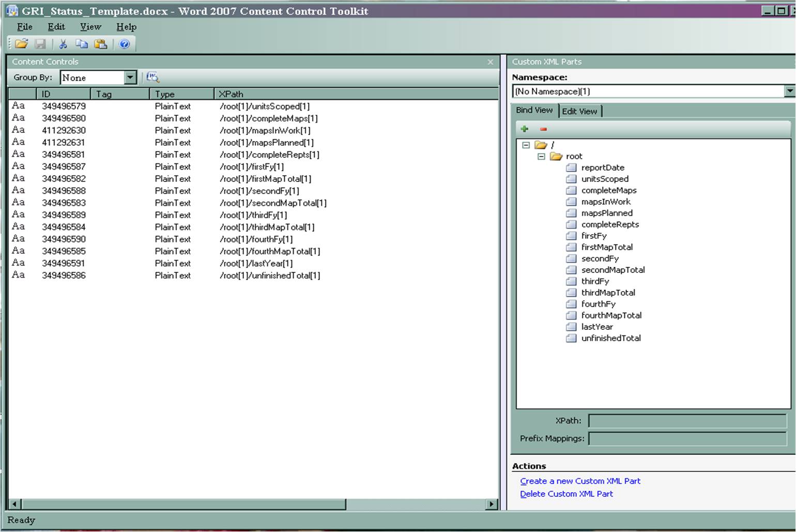Image resolution: width=796 pixels, height=532 pixels.
Task: Click the red minus remove node icon
Action: pos(543,129)
